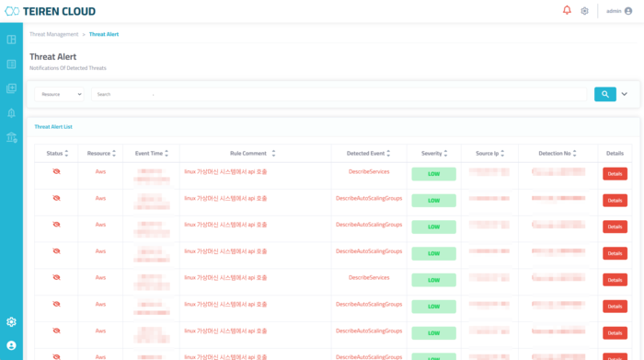Click the TEIREN CLOUD logo
Screen dimensions: 644x360
coord(50,11)
